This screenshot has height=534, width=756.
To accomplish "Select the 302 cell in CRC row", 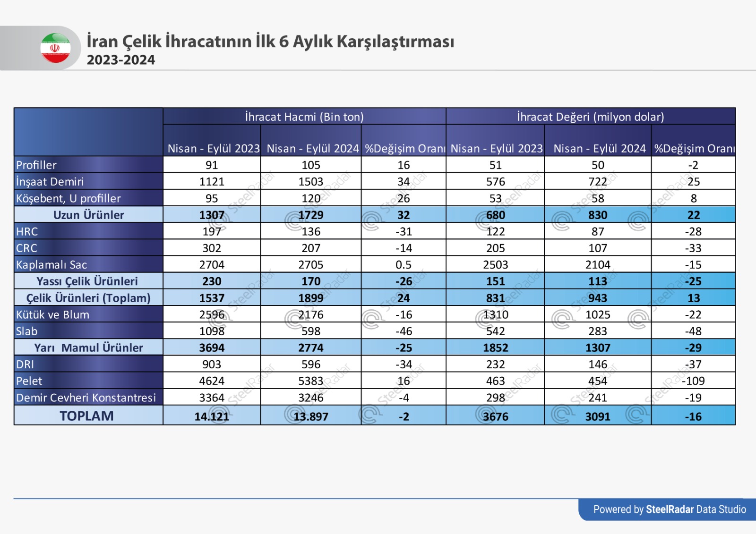I will pyautogui.click(x=212, y=248).
